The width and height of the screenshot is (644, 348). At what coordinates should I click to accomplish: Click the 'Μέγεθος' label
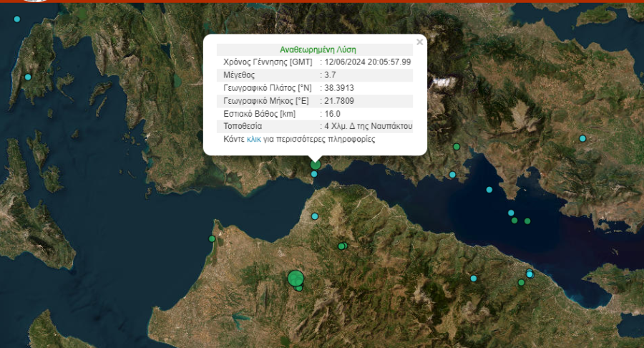[239, 75]
